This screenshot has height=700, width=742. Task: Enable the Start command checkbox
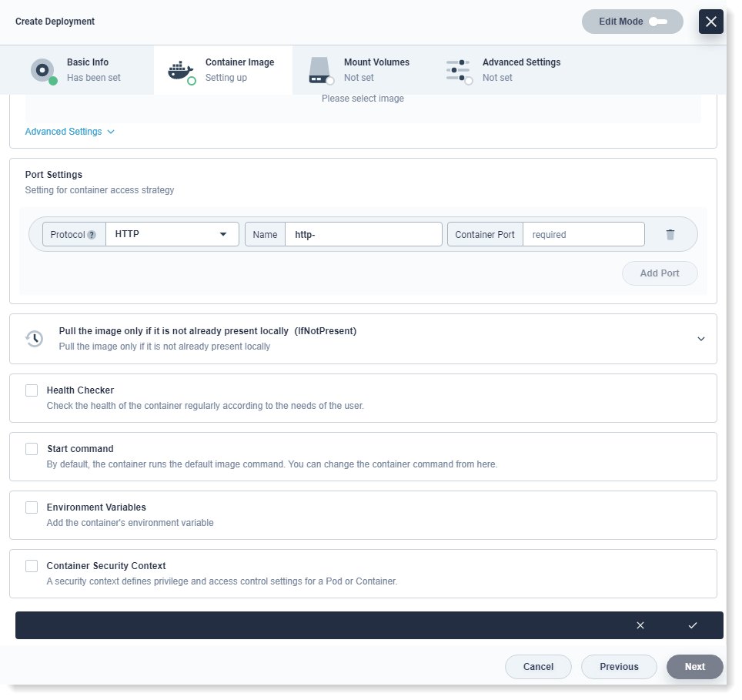point(32,449)
